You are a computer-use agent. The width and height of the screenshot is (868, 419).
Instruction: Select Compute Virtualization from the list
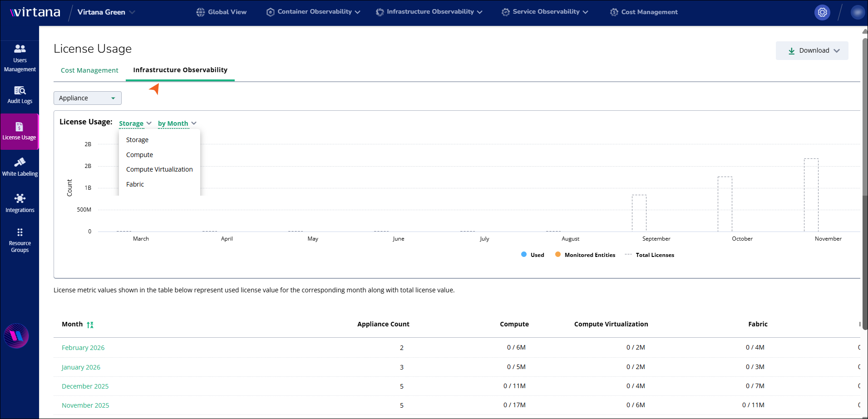coord(159,169)
